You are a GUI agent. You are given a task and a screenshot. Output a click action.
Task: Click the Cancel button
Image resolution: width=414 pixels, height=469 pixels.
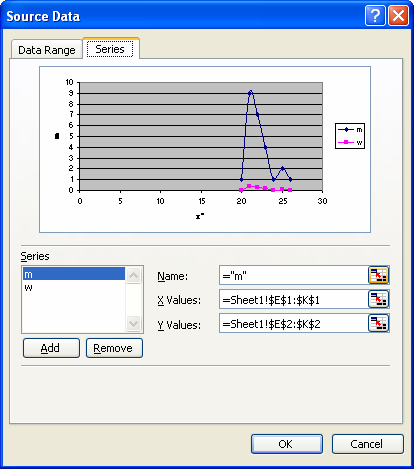tap(368, 444)
